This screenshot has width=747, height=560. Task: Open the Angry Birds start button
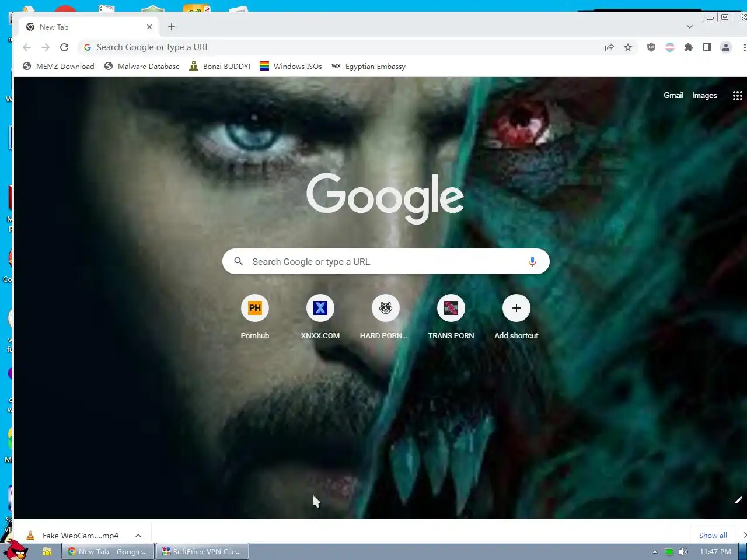15,550
